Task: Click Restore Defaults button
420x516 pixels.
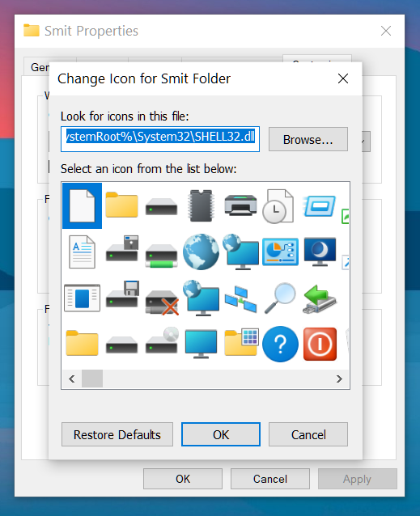Action: [x=117, y=434]
